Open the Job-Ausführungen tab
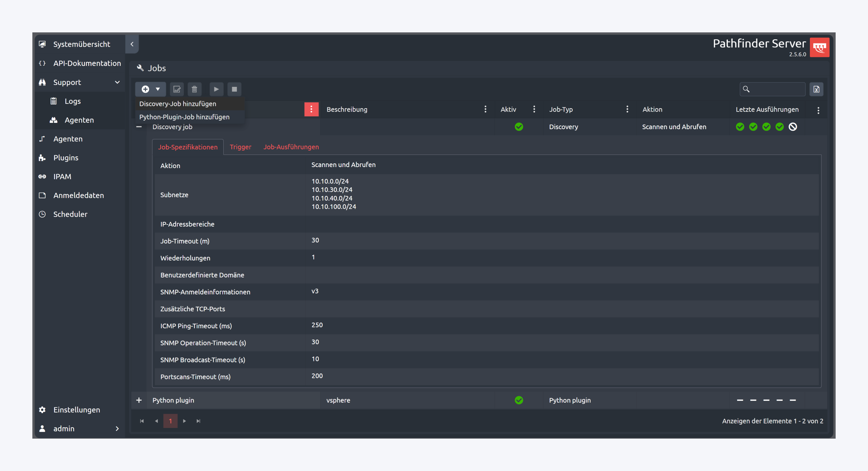 point(291,147)
